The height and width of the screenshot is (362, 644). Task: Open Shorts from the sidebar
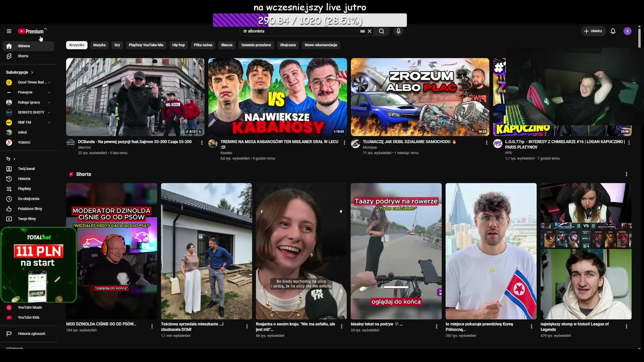point(29,56)
